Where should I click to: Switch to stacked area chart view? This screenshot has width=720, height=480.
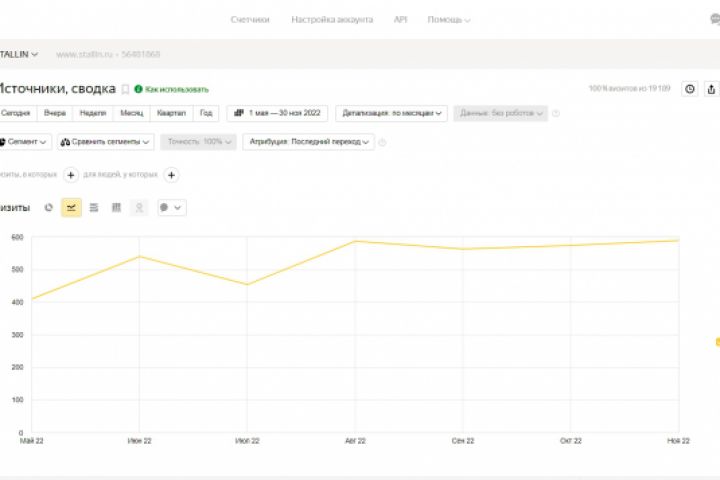click(x=94, y=208)
